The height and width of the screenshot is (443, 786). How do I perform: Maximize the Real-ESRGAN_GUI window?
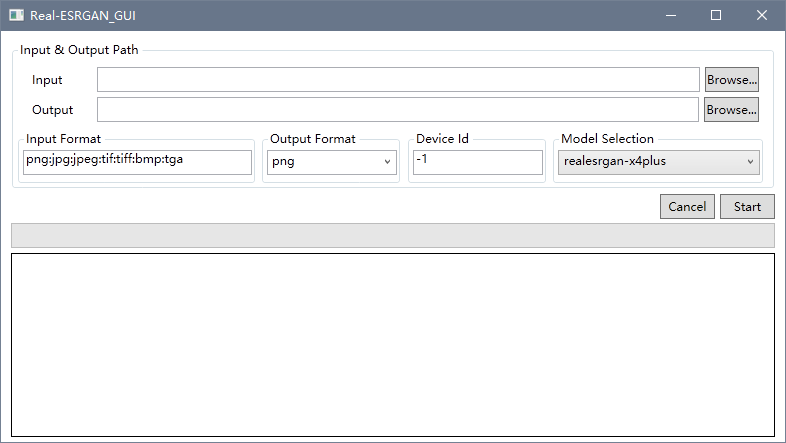[x=716, y=16]
